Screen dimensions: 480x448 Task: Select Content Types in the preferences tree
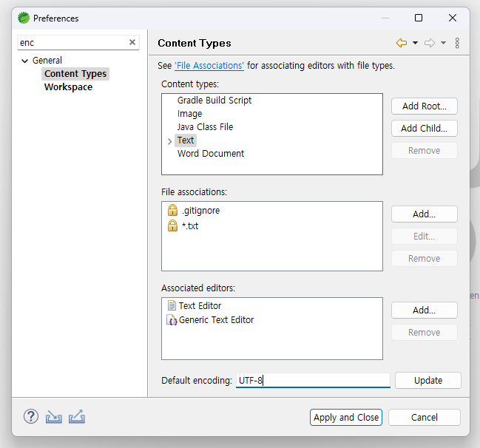pyautogui.click(x=75, y=74)
